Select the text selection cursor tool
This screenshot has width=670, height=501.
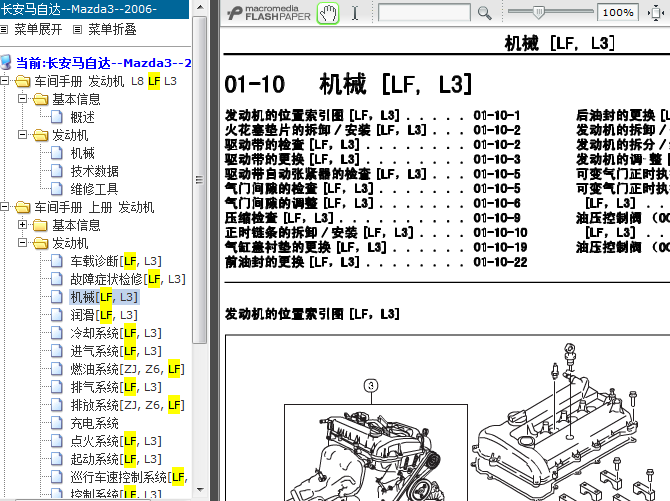click(x=355, y=13)
